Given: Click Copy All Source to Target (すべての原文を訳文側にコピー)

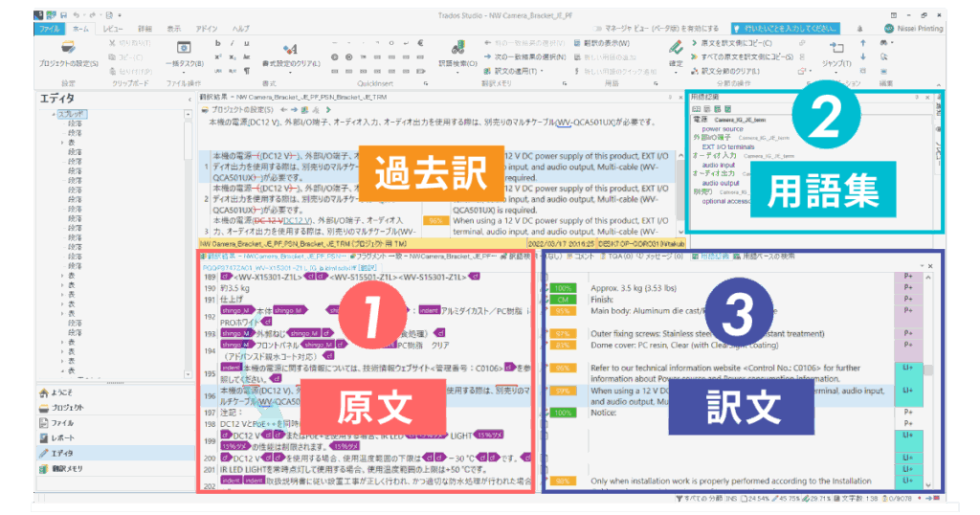Looking at the screenshot, I should pos(742,56).
